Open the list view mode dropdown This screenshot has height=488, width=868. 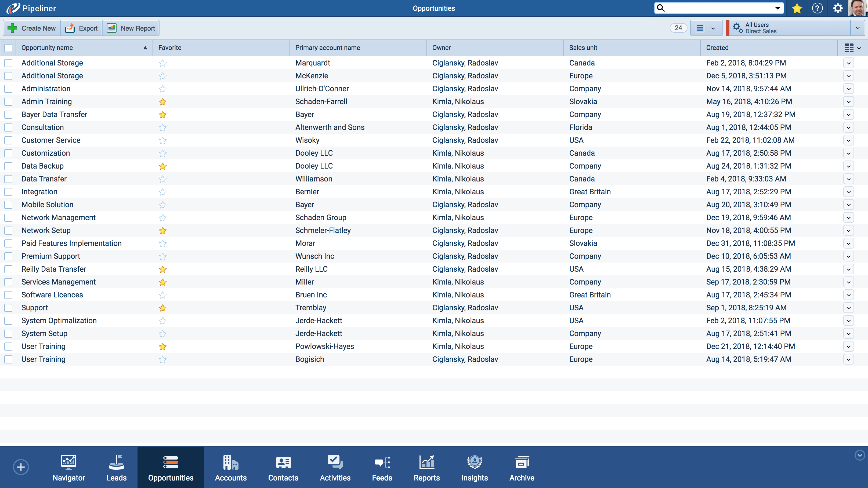coord(706,28)
